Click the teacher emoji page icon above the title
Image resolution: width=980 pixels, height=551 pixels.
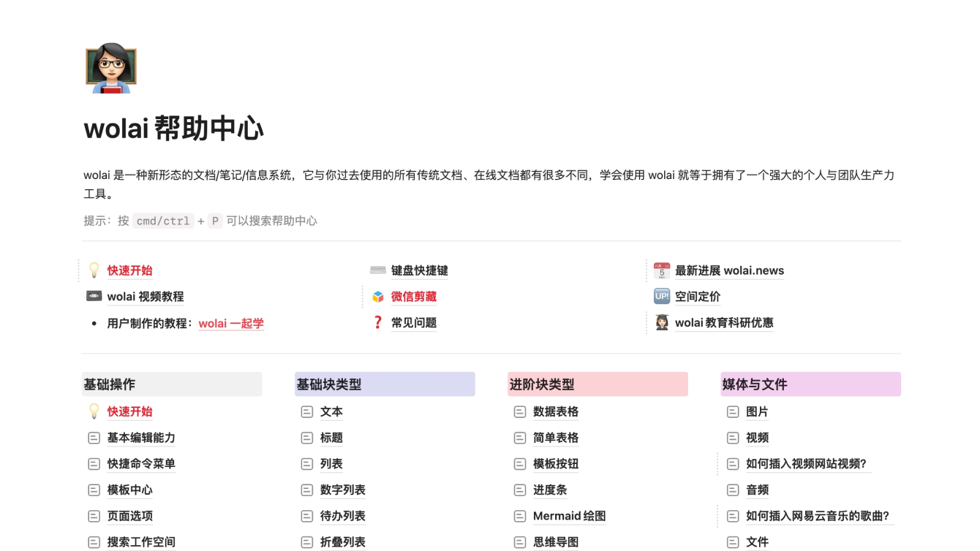click(x=110, y=67)
